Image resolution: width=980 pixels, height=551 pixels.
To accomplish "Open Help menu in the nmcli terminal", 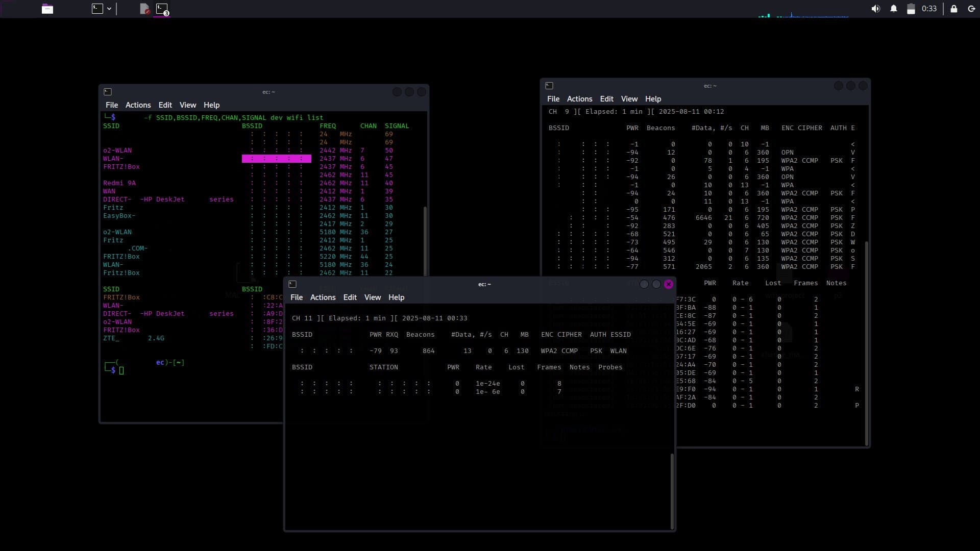I will pos(211,105).
